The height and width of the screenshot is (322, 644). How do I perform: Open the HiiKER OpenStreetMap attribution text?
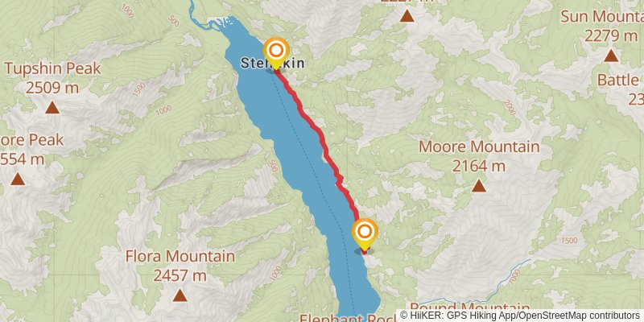pyautogui.click(x=521, y=316)
